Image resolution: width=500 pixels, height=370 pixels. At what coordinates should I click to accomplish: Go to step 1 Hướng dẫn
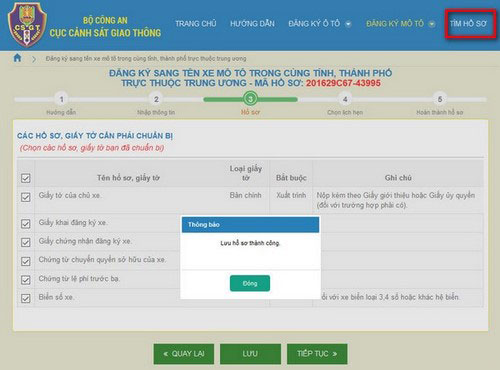[61, 99]
